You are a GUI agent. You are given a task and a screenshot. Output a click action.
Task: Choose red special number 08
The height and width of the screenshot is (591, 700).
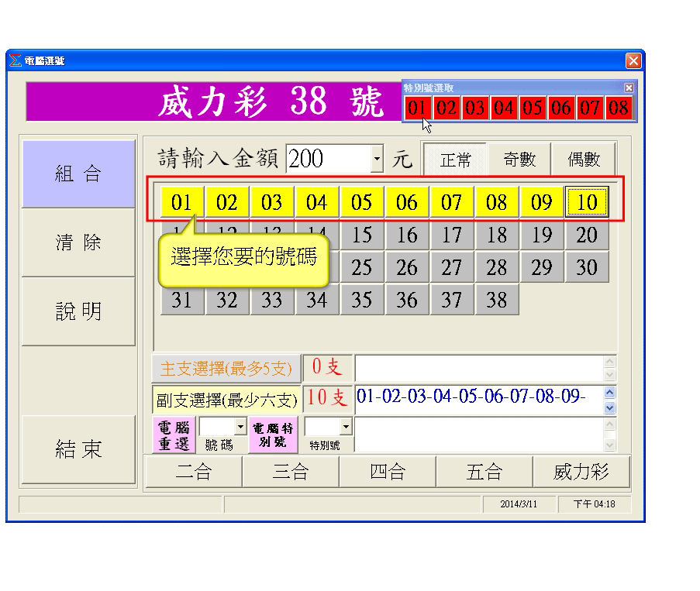619,108
